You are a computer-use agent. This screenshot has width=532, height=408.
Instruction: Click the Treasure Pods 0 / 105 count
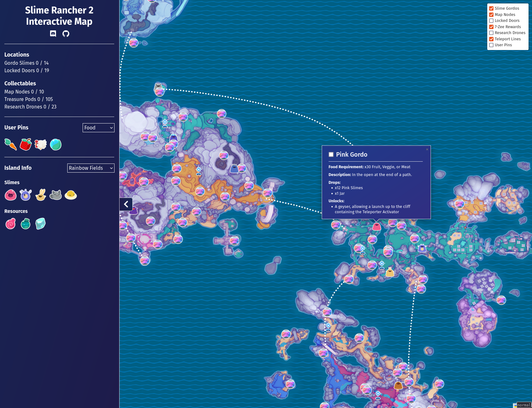(x=28, y=99)
